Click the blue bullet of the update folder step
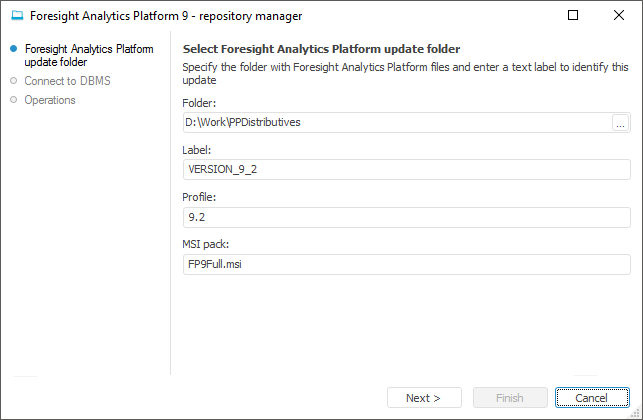The width and height of the screenshot is (643, 420). [14, 48]
